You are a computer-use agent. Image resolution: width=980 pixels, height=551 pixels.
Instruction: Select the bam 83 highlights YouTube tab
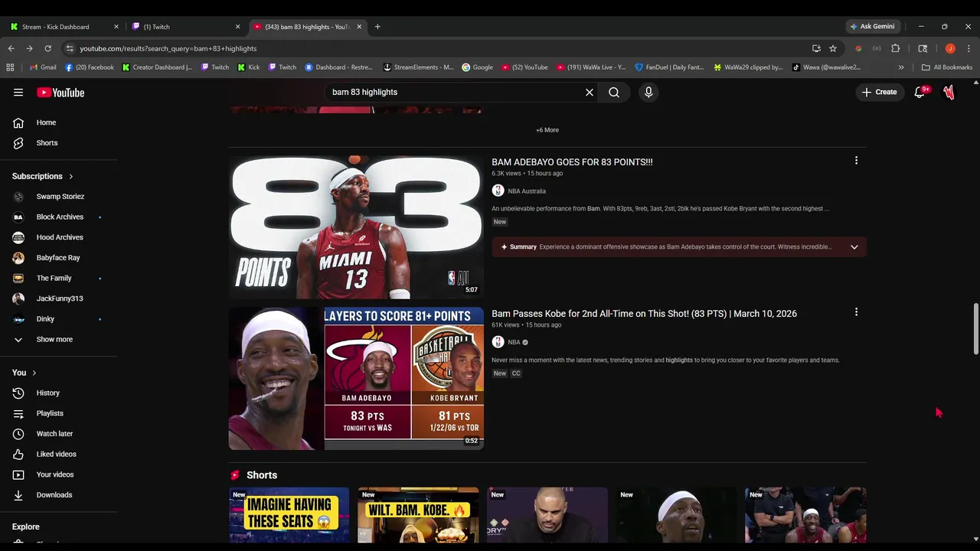306,27
